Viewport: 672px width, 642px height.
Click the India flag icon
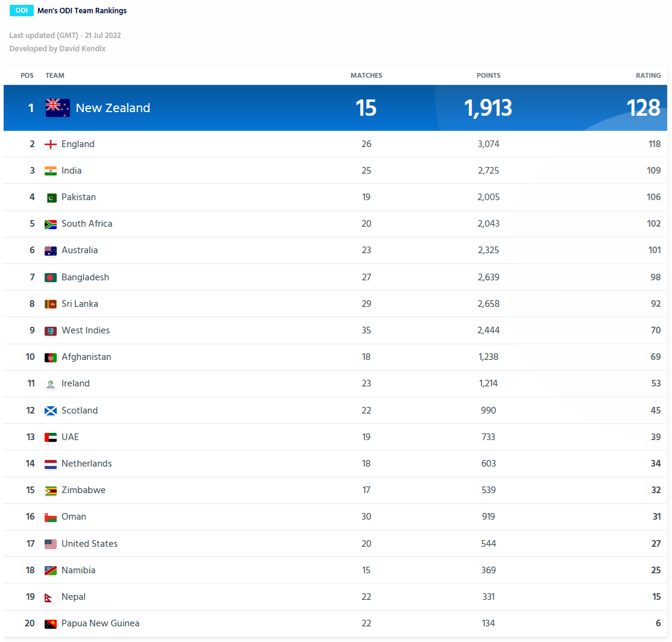click(51, 171)
